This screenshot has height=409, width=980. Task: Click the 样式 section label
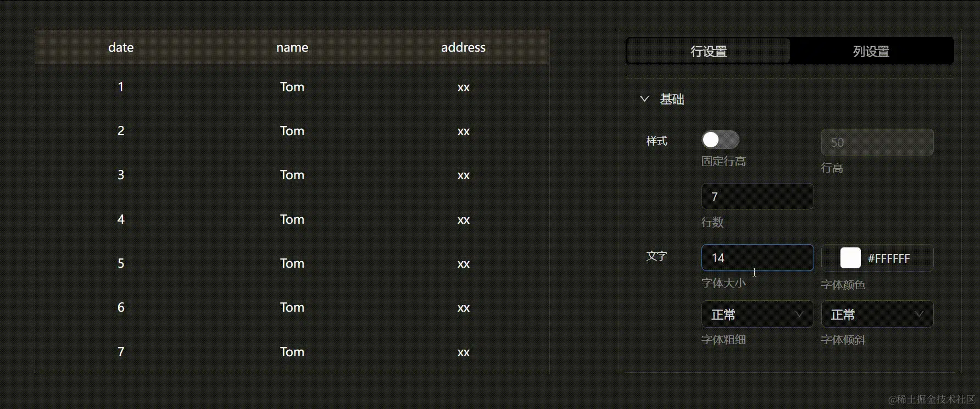[x=656, y=141]
